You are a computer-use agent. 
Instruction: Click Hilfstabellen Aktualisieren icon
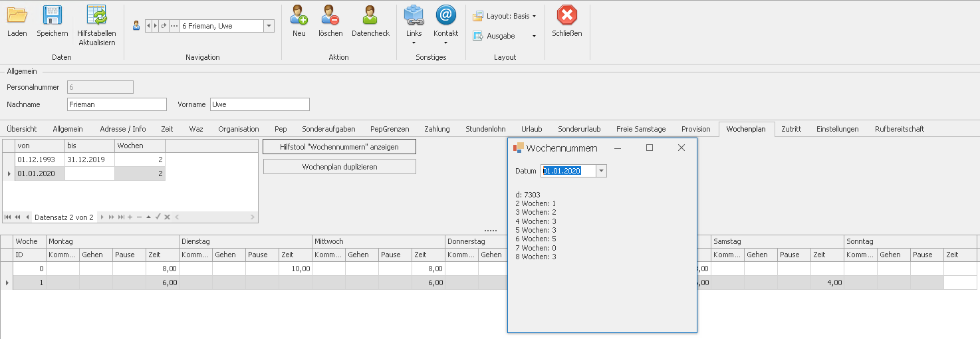tap(97, 15)
